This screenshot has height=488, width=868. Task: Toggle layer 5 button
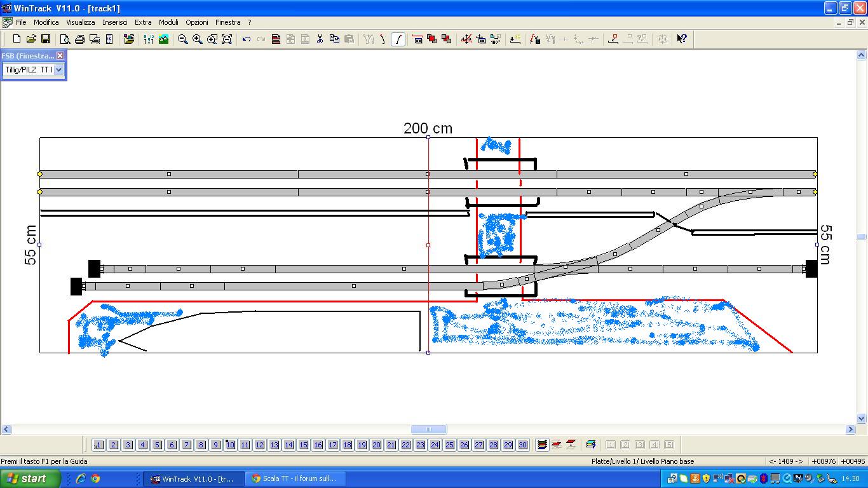[x=157, y=445]
